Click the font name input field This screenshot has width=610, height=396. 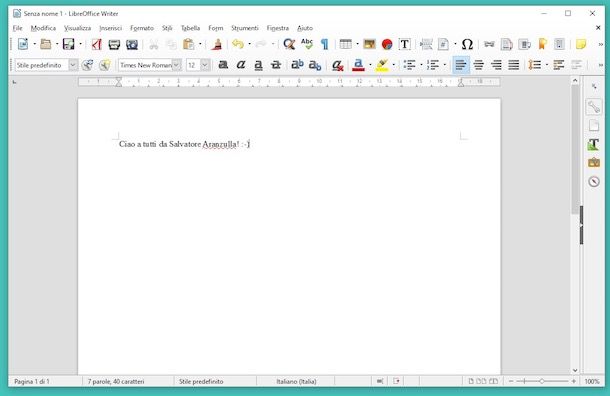(145, 65)
